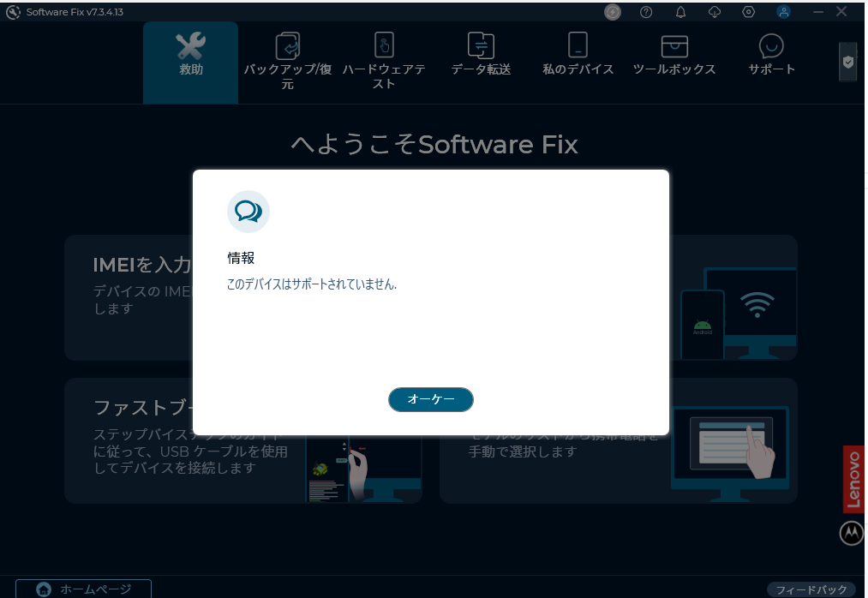Click the help question mark icon

[646, 12]
